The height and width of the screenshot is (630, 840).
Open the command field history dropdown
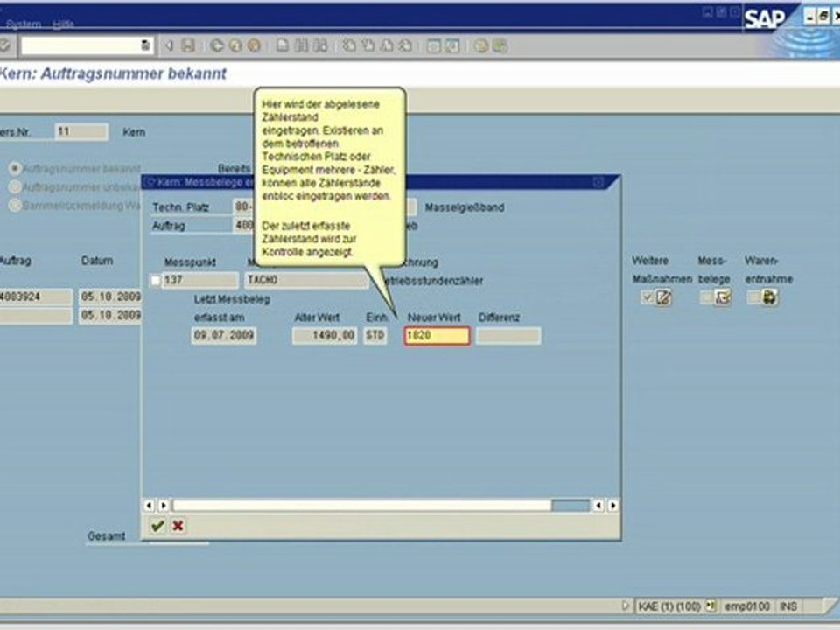coord(145,45)
